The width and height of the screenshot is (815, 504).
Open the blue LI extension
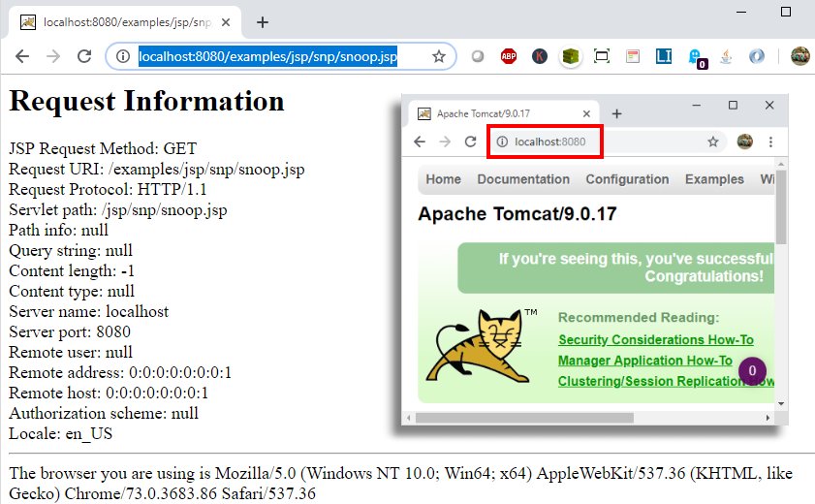[x=664, y=57]
